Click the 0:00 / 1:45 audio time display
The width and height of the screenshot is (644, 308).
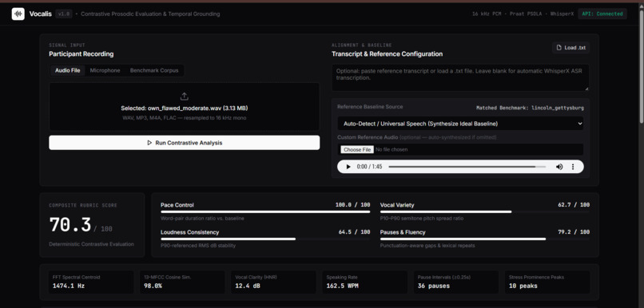coord(370,167)
